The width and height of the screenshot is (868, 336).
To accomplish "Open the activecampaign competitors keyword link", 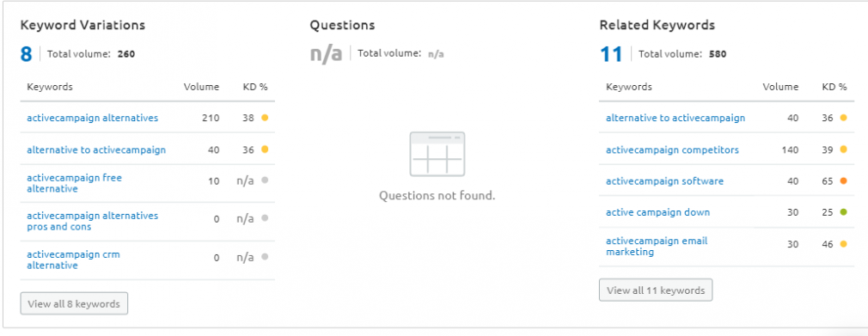I will tap(672, 150).
